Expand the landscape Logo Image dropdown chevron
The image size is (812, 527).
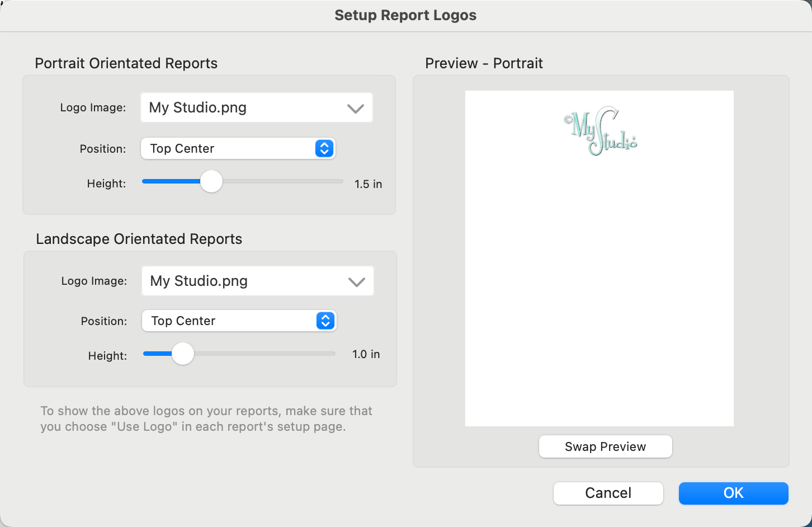[357, 282]
